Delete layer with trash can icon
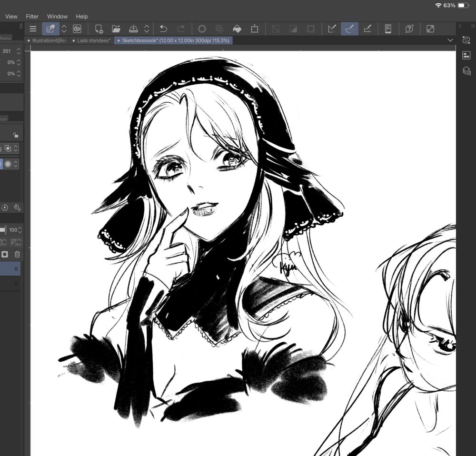The image size is (476, 456). [17, 254]
